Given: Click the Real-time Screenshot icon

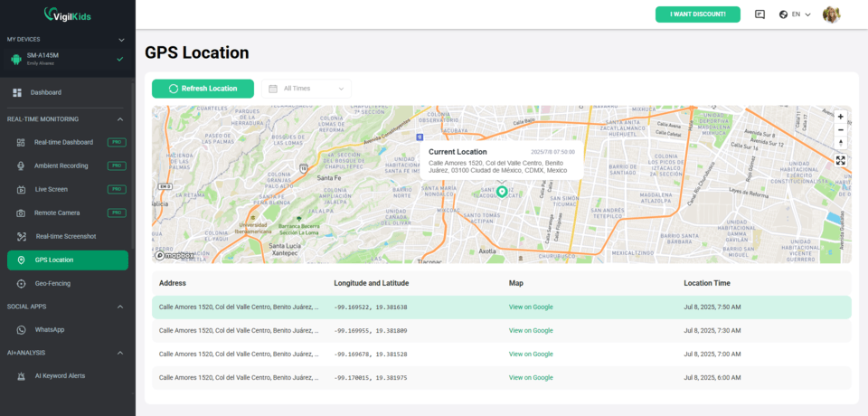Looking at the screenshot, I should point(21,237).
